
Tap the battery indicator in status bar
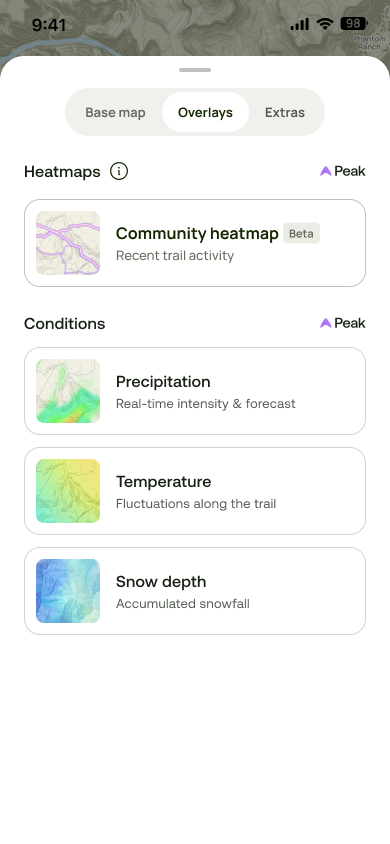354,24
